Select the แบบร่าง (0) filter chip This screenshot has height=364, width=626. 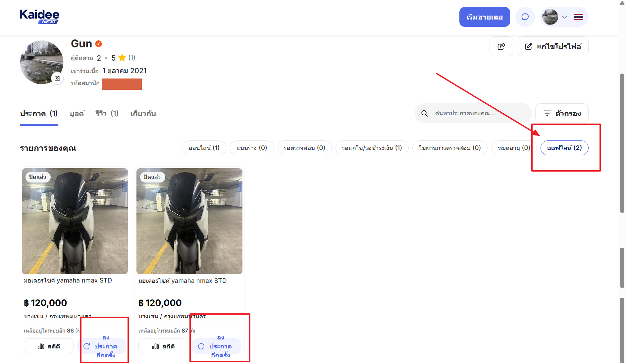[x=252, y=148]
